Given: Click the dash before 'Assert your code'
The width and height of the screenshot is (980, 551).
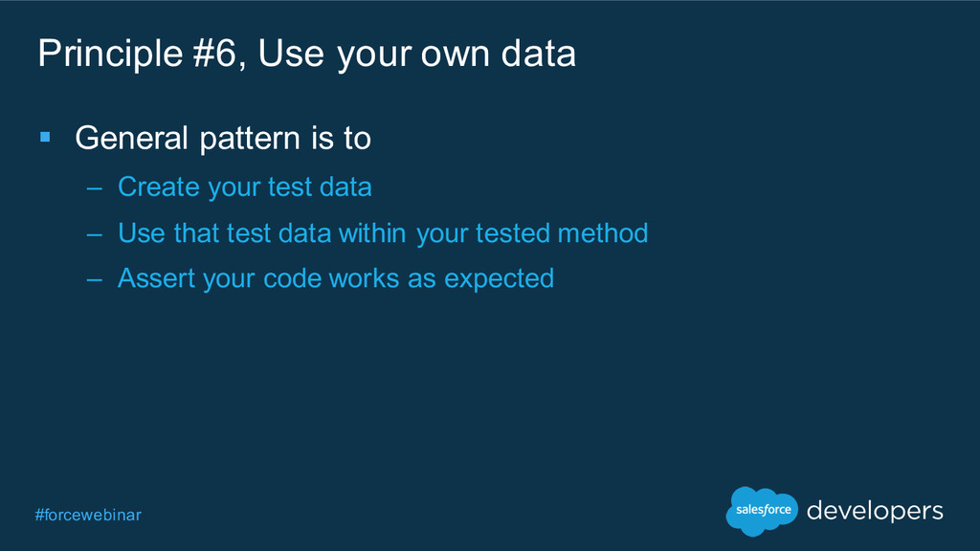Looking at the screenshot, I should pos(95,280).
